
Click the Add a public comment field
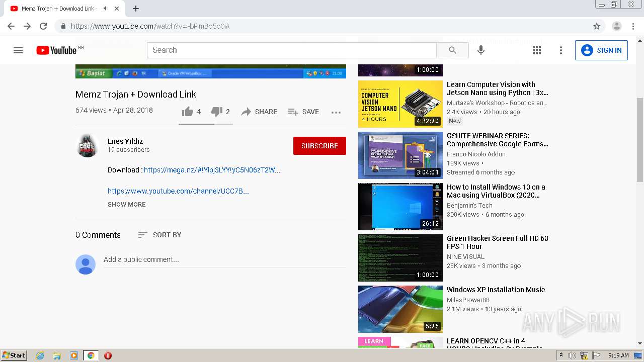(224, 260)
